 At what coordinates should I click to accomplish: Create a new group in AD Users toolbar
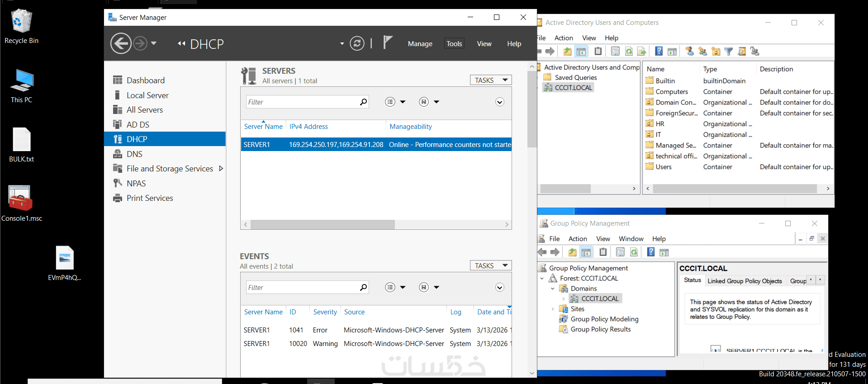(x=702, y=51)
